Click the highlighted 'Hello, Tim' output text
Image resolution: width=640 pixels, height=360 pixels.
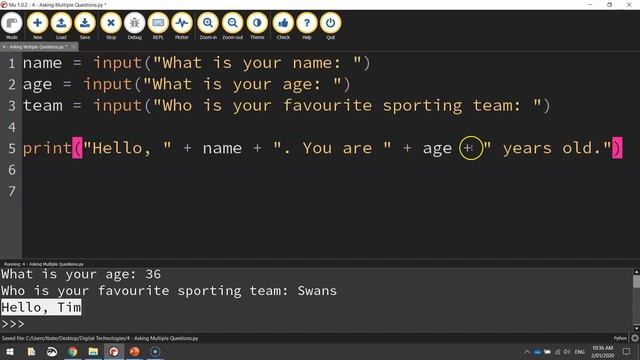pyautogui.click(x=41, y=307)
